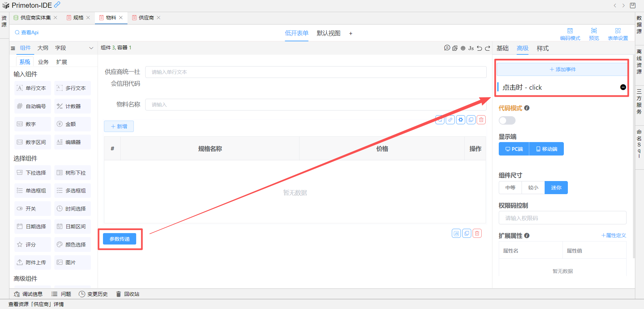Remove the 点击时 - click event

click(623, 87)
